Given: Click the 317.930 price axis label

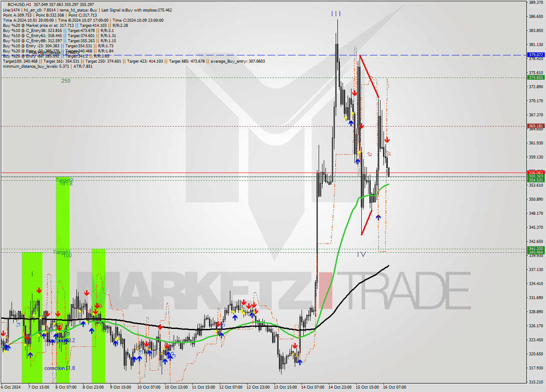Looking at the screenshot, I should (536, 368).
